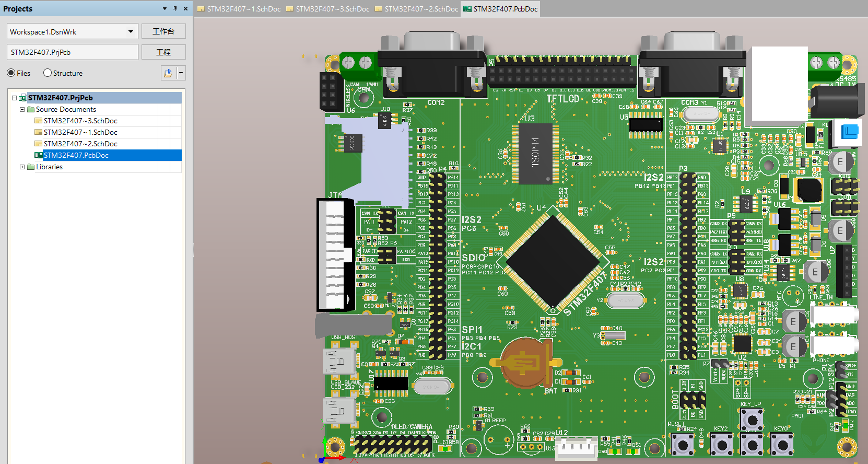The height and width of the screenshot is (464, 868).
Task: Click the schematic icon of STM32F407~3.SchDoc in tree
Action: [x=38, y=121]
